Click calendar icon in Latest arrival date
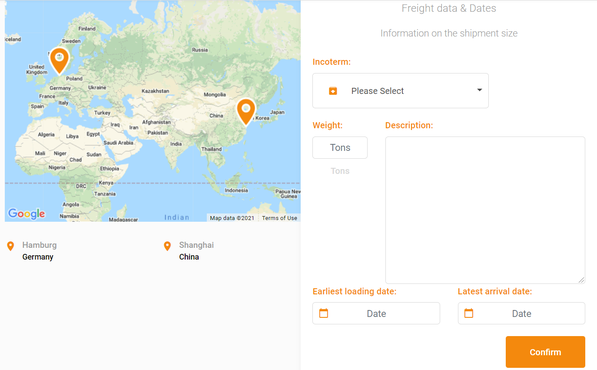The width and height of the screenshot is (597, 370). (x=469, y=313)
